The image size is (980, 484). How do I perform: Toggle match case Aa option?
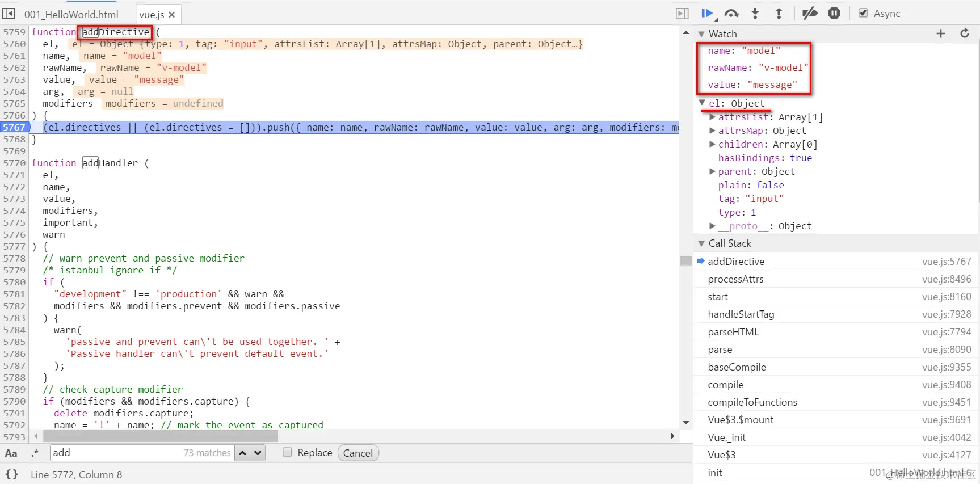click(x=11, y=453)
